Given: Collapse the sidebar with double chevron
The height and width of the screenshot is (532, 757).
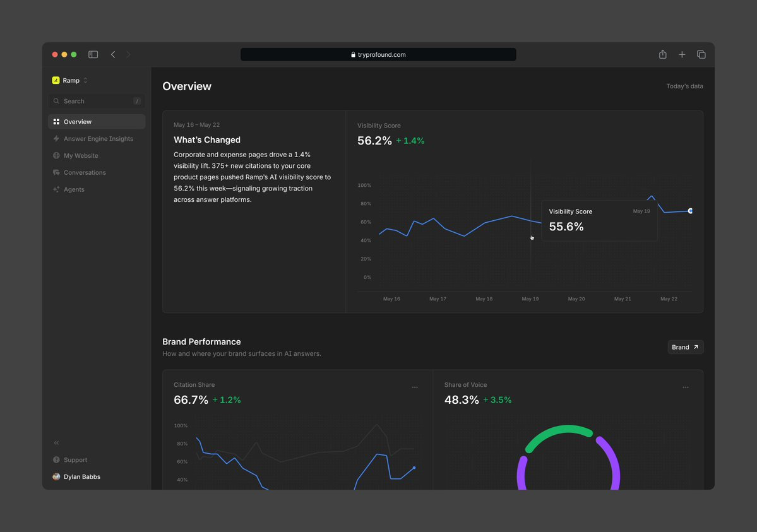Looking at the screenshot, I should [x=56, y=442].
